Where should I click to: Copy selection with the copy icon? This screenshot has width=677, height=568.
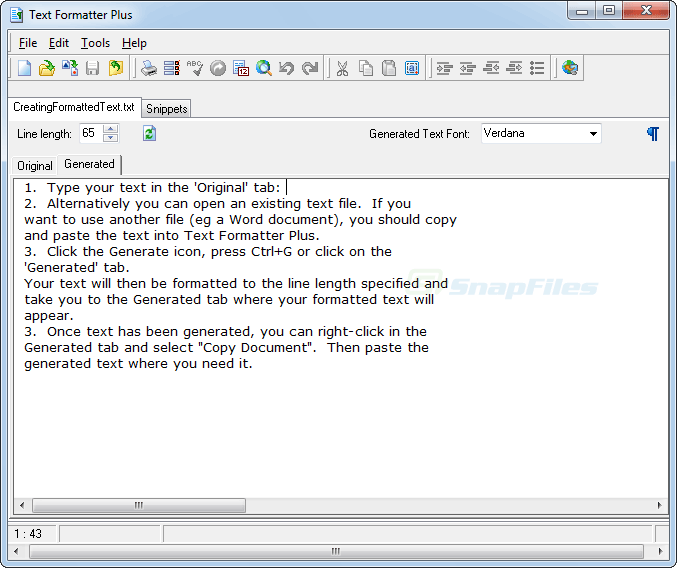pos(366,68)
